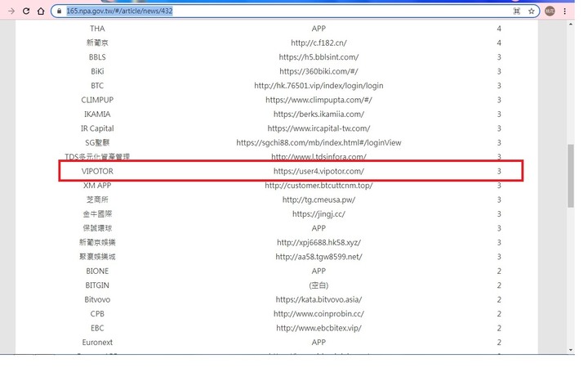Click the BTC name cell
This screenshot has height=368, width=588.
point(97,86)
